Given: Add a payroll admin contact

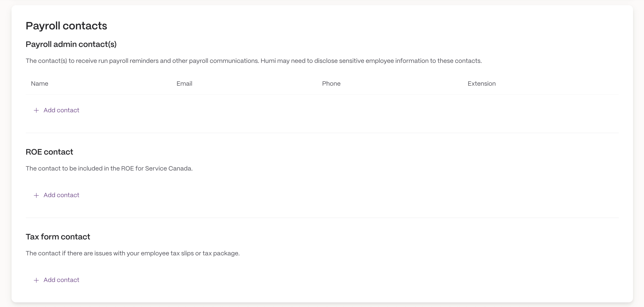Looking at the screenshot, I should pos(56,110).
